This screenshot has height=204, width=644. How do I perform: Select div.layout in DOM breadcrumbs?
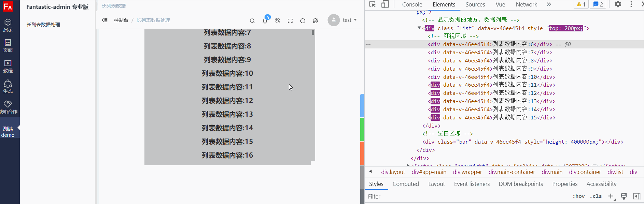tap(393, 172)
